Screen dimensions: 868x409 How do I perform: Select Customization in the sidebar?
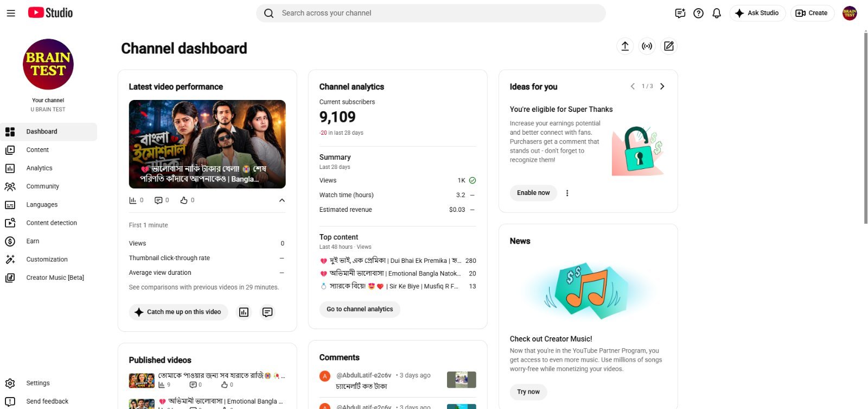point(49,260)
